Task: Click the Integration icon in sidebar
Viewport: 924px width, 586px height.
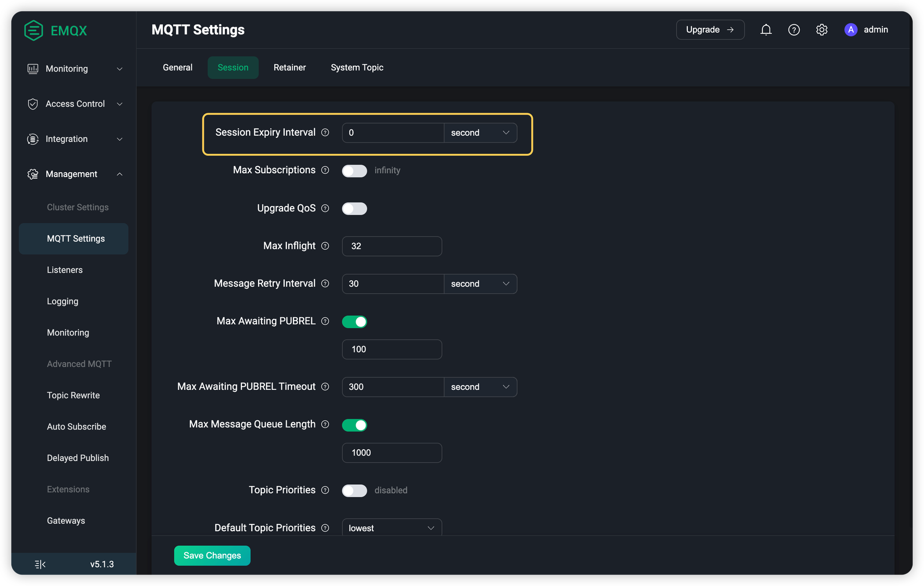Action: point(33,139)
